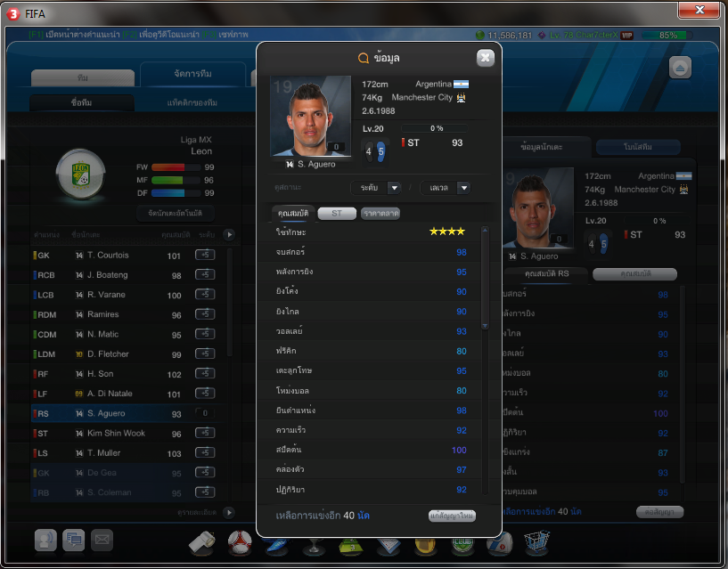Toggle the 0 upgrade badge for S. Aguero
Viewport: 728px width, 569px height.
(205, 413)
